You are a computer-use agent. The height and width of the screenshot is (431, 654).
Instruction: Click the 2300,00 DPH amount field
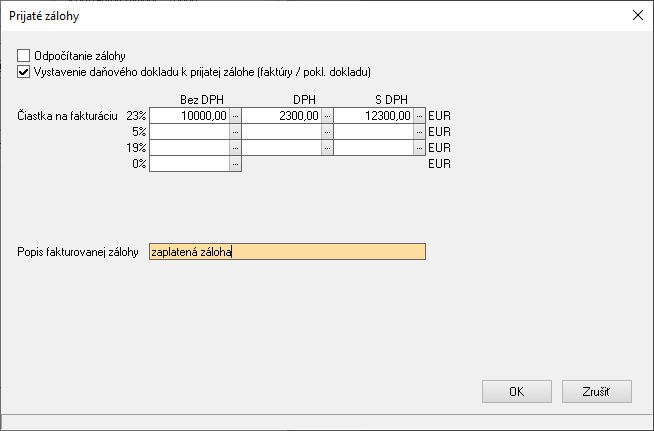click(281, 116)
